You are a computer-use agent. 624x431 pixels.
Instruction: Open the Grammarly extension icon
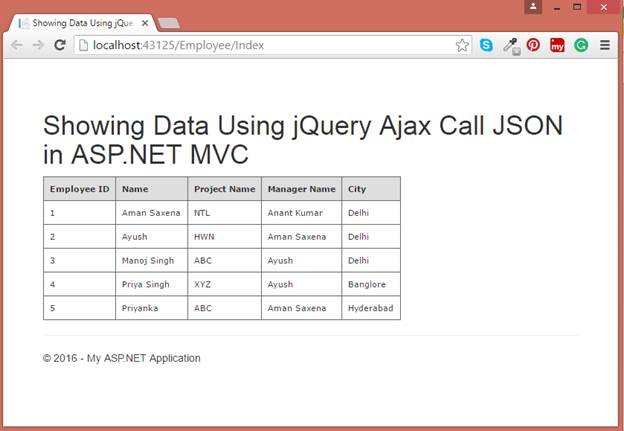[x=581, y=45]
